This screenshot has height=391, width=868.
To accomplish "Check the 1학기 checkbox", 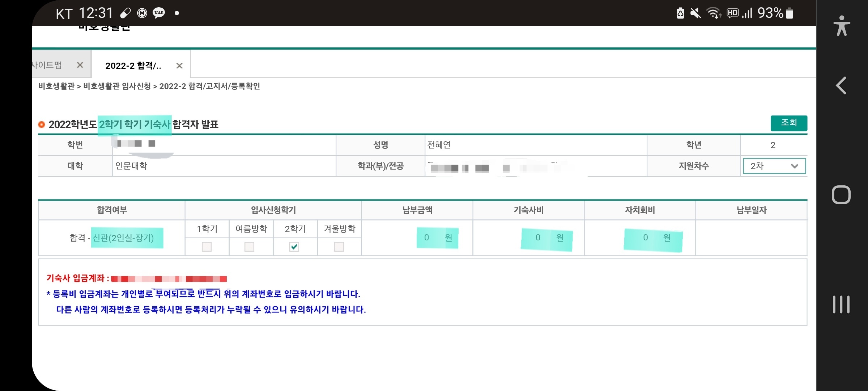I will point(207,247).
